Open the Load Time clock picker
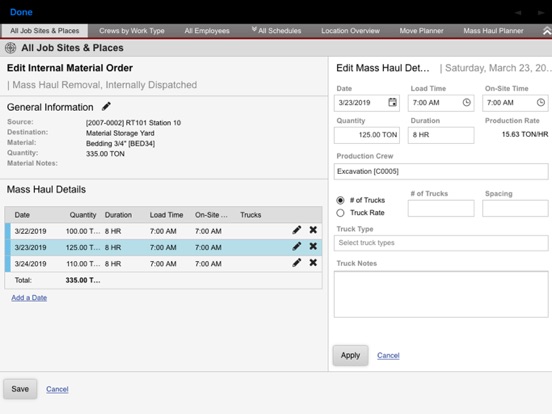Screen dimensions: 552x414 [466, 102]
